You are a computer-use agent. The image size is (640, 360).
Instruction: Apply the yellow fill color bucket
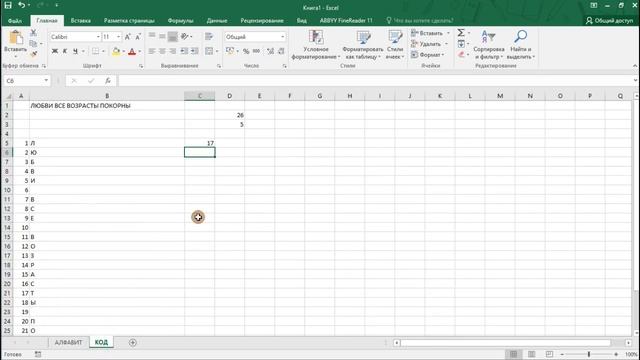tap(116, 51)
